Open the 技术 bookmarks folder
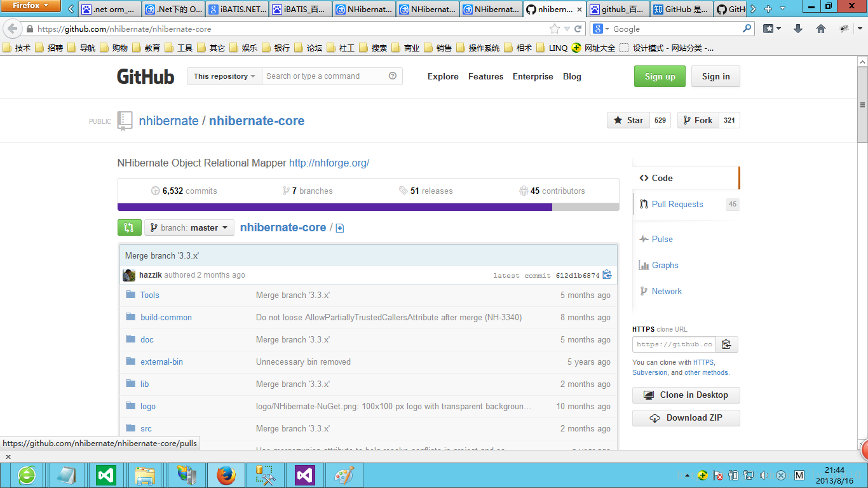868x488 pixels. point(17,48)
